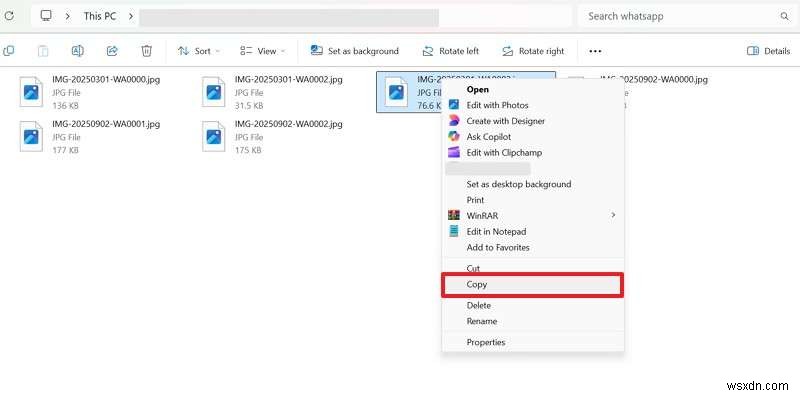
Task: Click the thumbnail icon of IMG-20250902-WA0001.jpg
Action: 31,136
